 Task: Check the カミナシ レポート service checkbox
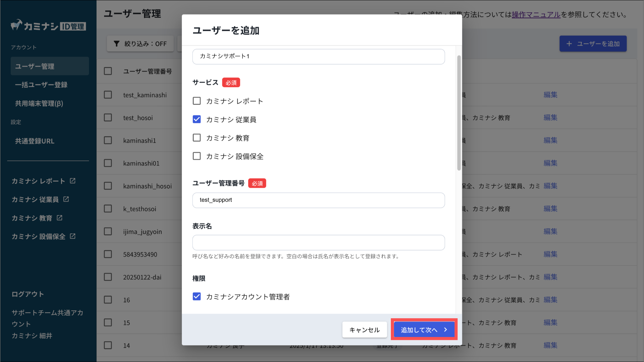pos(197,101)
